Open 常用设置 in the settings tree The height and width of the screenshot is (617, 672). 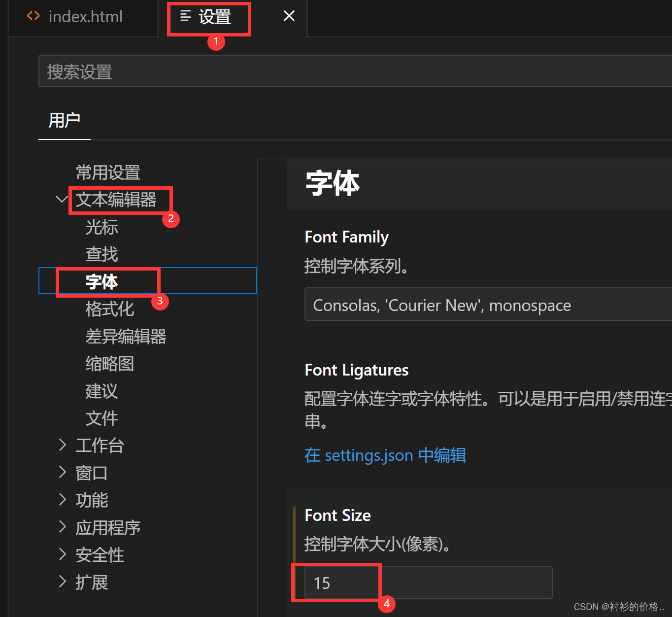tap(108, 172)
